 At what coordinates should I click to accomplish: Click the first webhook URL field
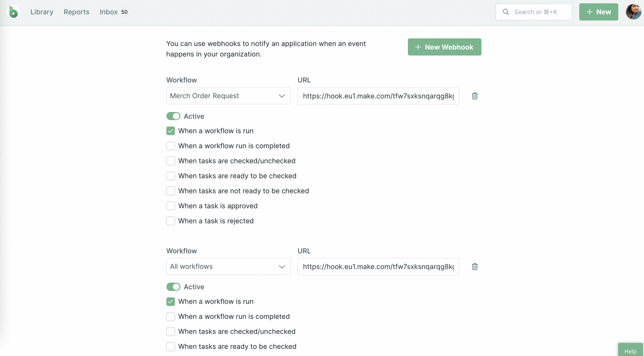(x=378, y=96)
